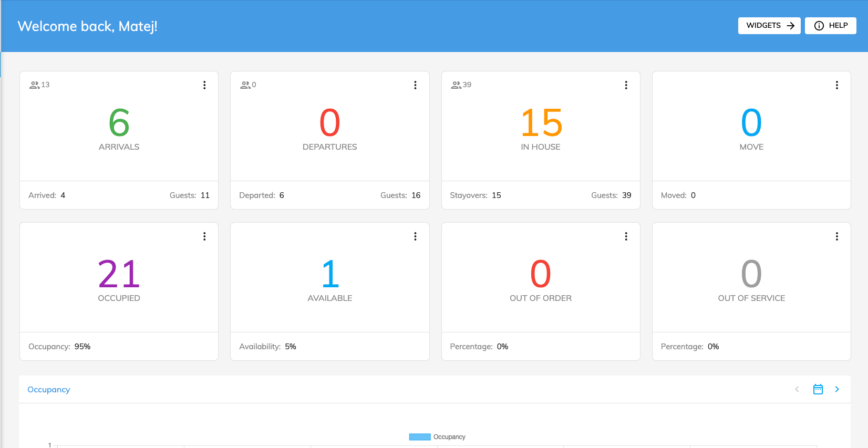Click the Occupancy section title
This screenshot has width=868, height=448.
point(48,390)
